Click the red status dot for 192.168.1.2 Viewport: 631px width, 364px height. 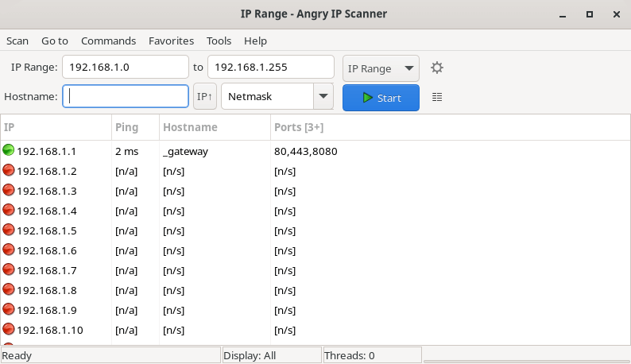pos(8,170)
